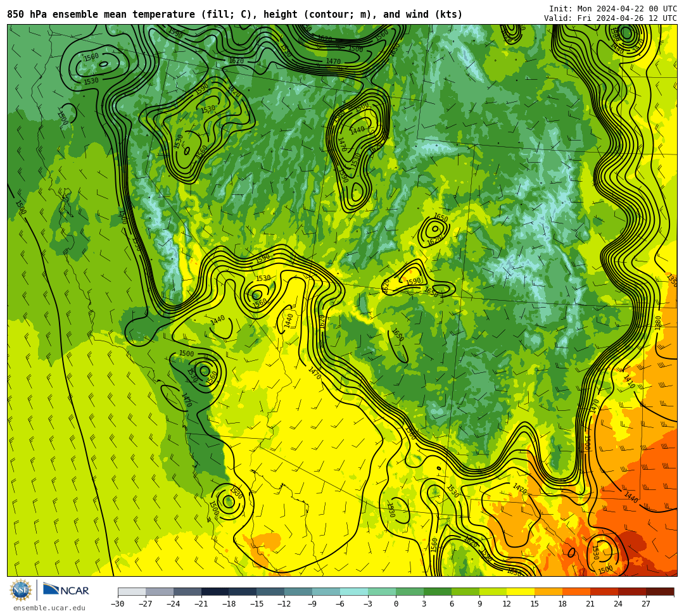Click the 27 colorbar tick label

pyautogui.click(x=646, y=604)
